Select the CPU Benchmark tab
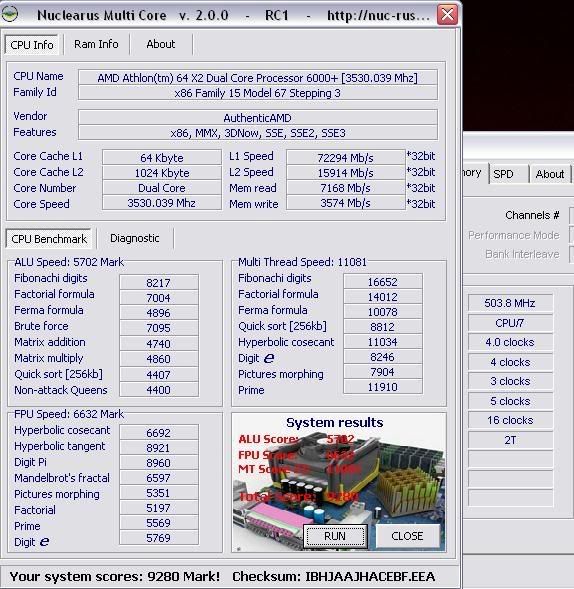Viewport: 574px width, 589px height. click(49, 239)
